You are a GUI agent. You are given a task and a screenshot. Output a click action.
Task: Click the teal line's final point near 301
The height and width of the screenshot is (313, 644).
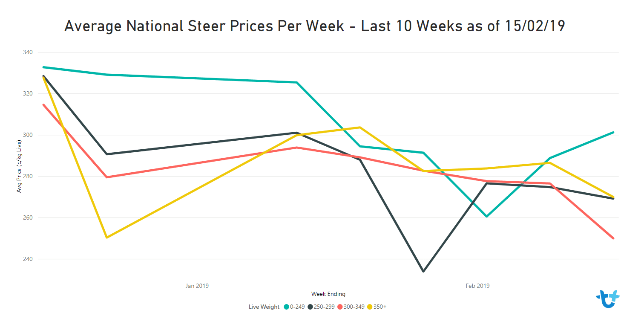(x=613, y=132)
